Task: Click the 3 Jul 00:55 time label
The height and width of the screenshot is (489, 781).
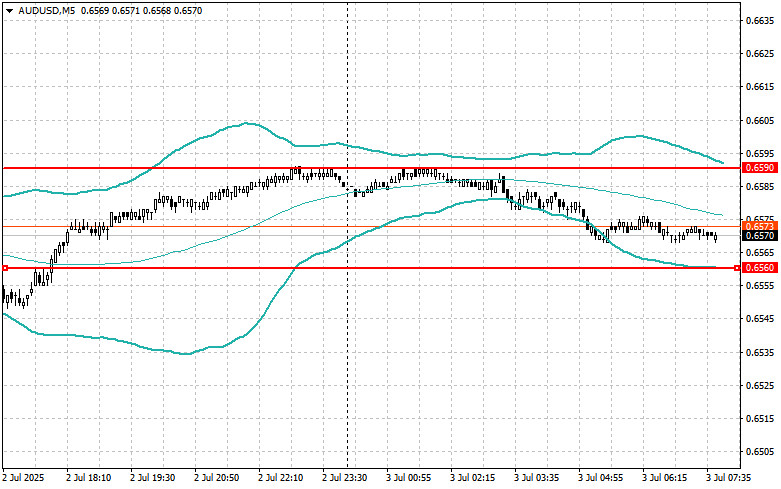Action: pyautogui.click(x=408, y=478)
